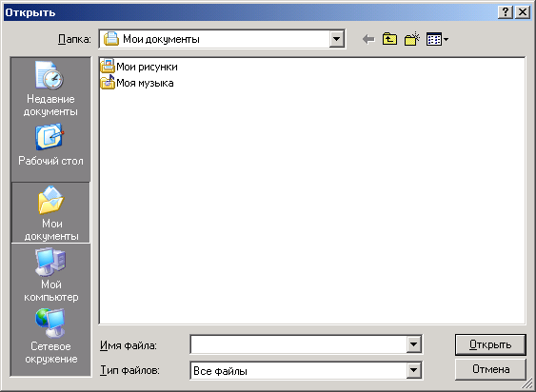Open Недавние документы in sidebar
The image size is (536, 392).
50,88
